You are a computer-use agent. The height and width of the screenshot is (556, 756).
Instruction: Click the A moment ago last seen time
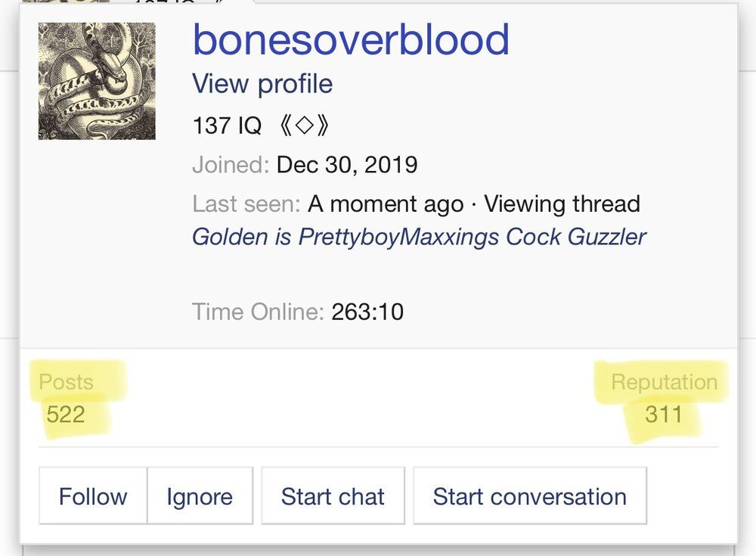[386, 203]
